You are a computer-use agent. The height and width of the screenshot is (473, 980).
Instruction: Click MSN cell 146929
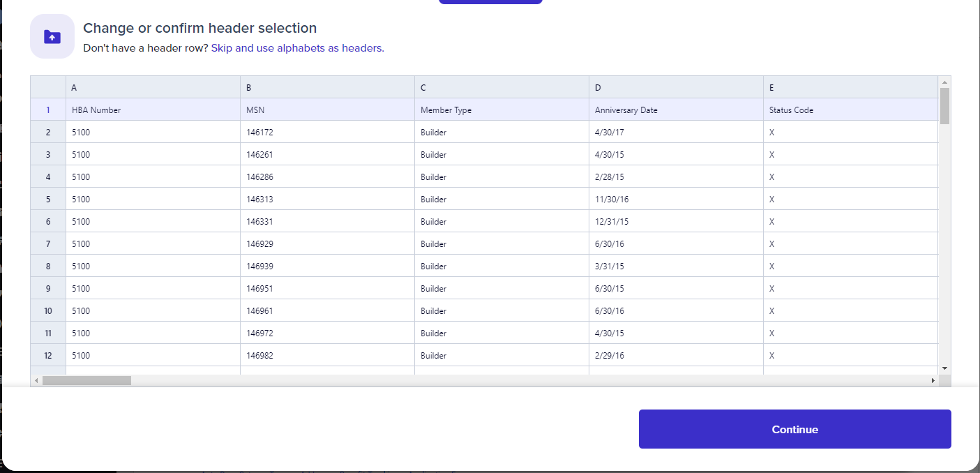(x=327, y=243)
